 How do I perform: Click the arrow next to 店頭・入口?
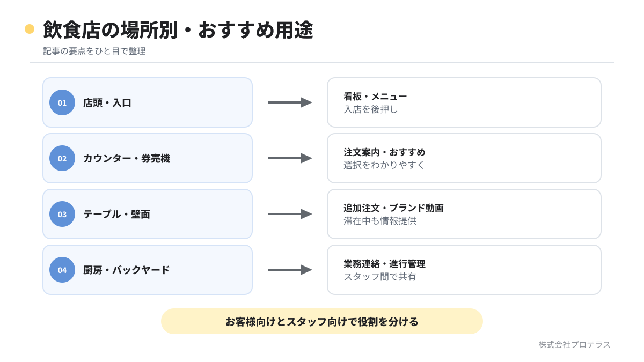(290, 102)
